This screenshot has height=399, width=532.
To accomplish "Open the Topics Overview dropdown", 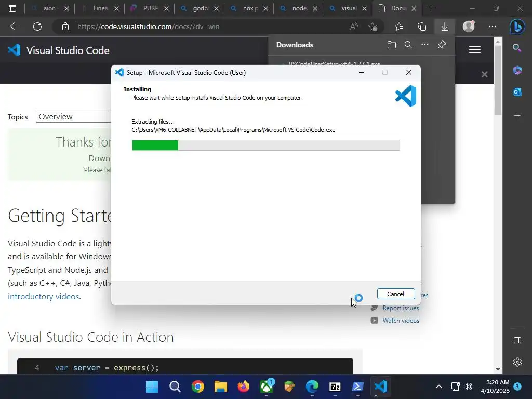I will 74,116.
